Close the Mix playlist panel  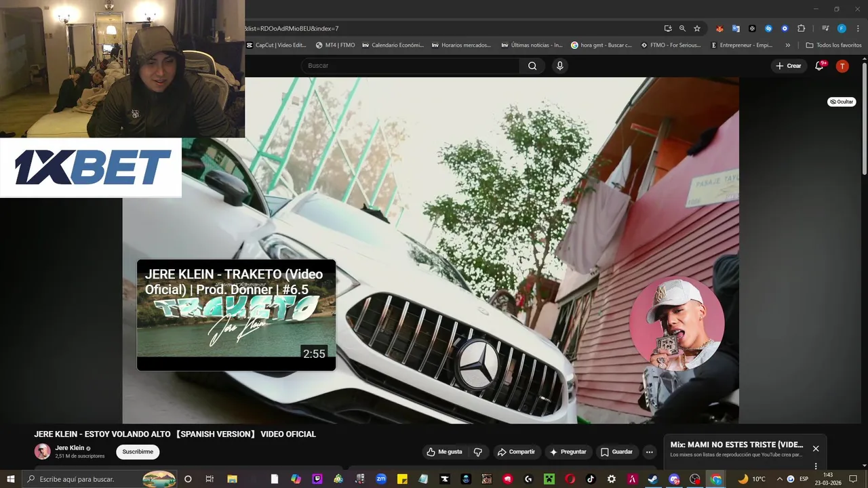point(816,449)
